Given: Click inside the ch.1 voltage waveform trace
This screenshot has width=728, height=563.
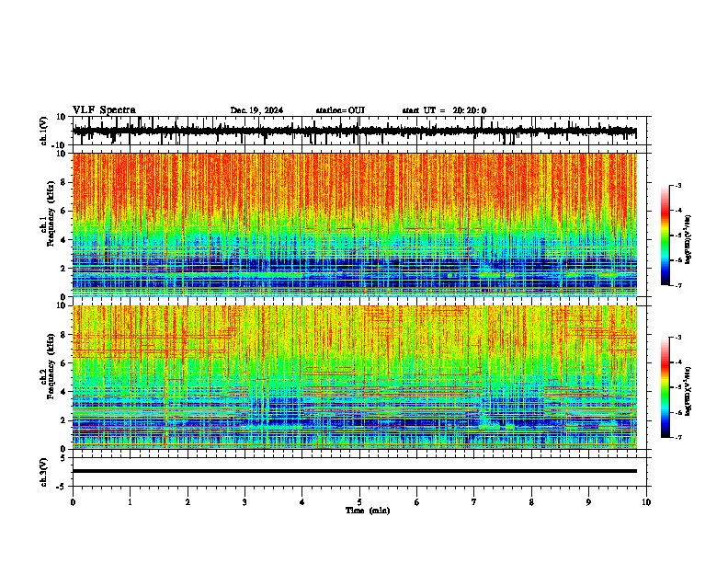Looking at the screenshot, I should click(x=354, y=132).
